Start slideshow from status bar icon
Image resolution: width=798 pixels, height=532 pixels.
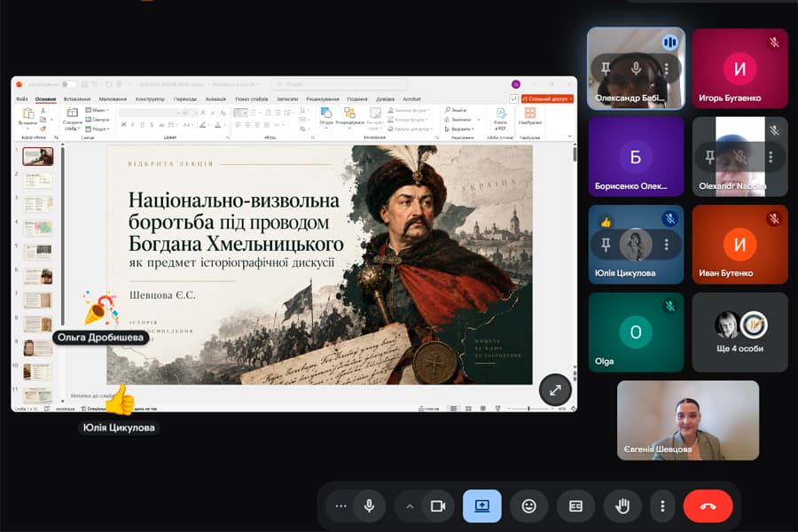tap(497, 408)
